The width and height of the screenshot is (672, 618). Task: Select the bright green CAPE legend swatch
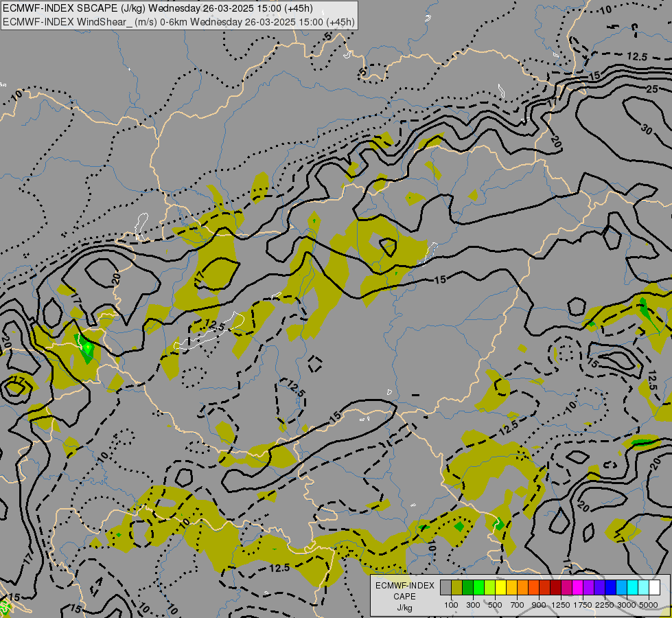click(x=478, y=588)
